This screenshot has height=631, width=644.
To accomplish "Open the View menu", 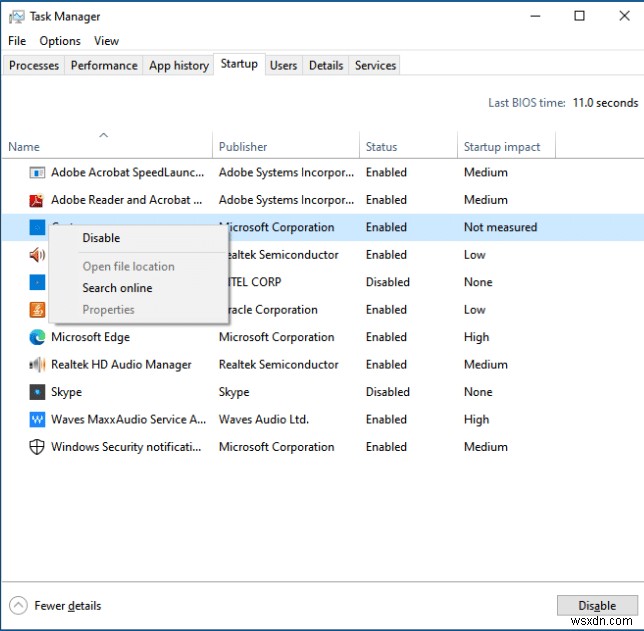I will point(106,41).
